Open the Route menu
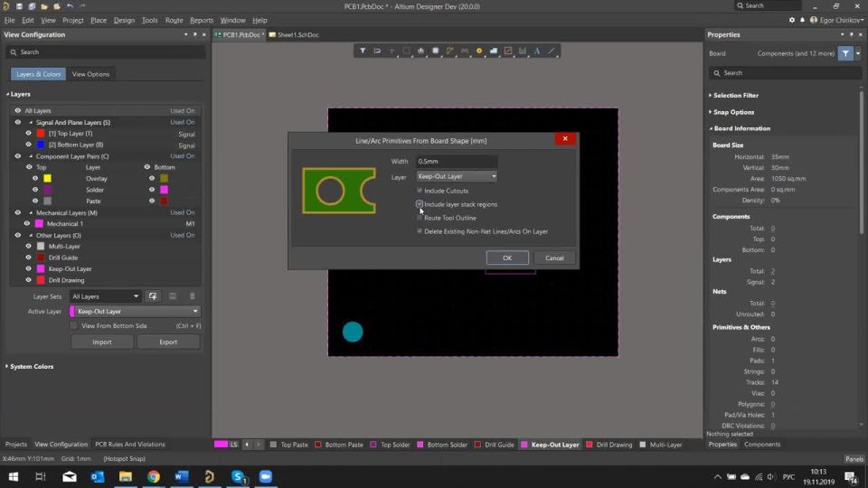Viewport: 868px width, 488px height. (x=174, y=20)
